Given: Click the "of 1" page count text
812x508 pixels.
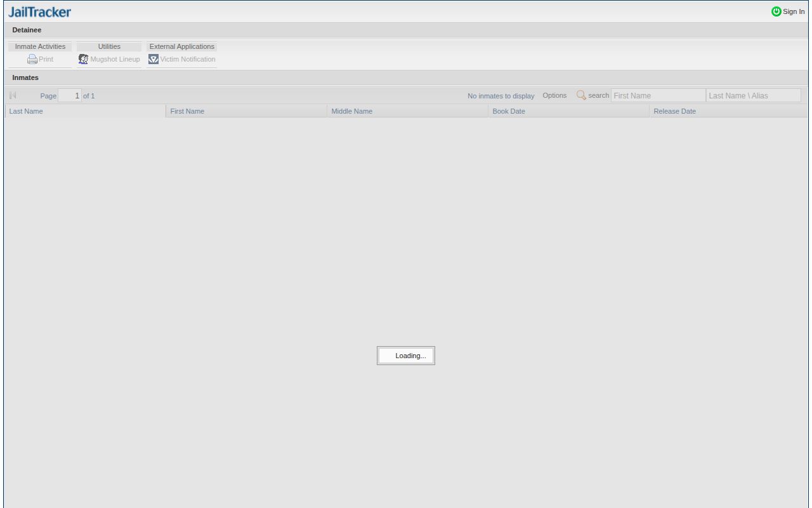Looking at the screenshot, I should click(89, 96).
